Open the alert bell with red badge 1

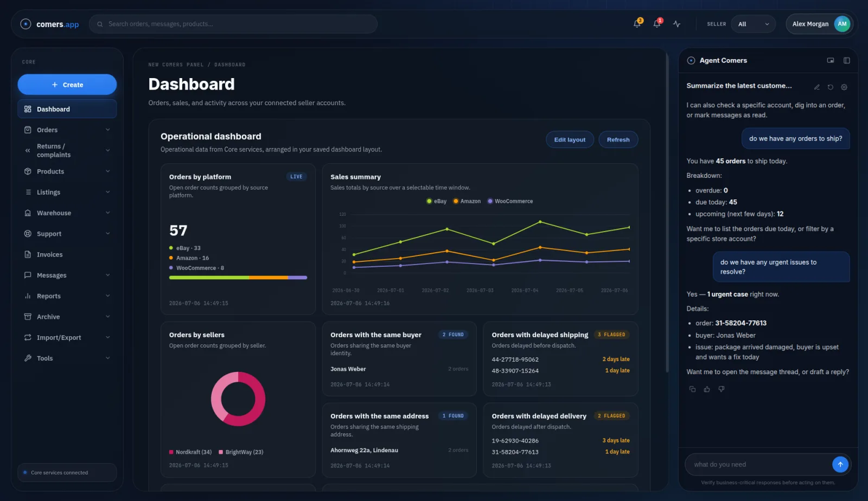coord(657,23)
